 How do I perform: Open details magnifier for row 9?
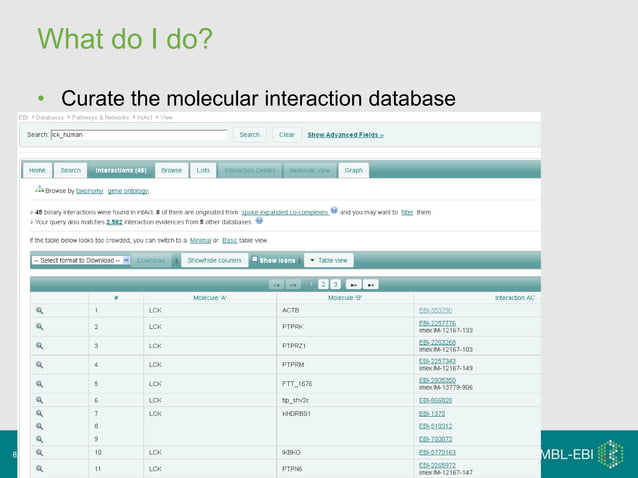39,439
